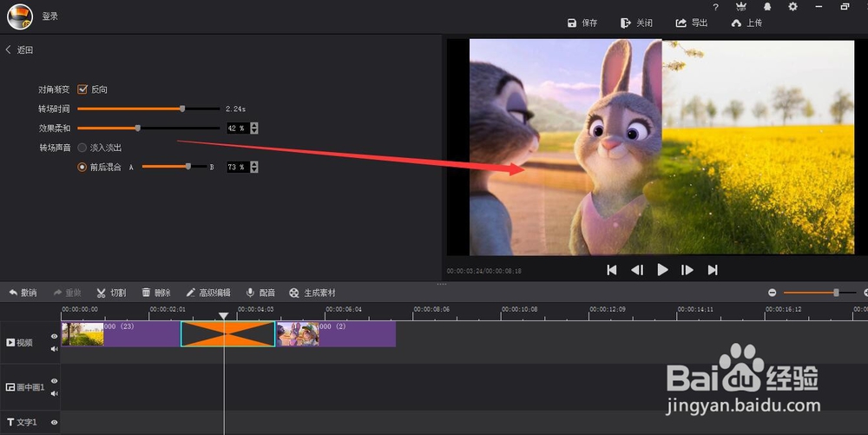Adjust the 效果柔和 slider
Image resolution: width=868 pixels, height=435 pixels.
coord(148,129)
